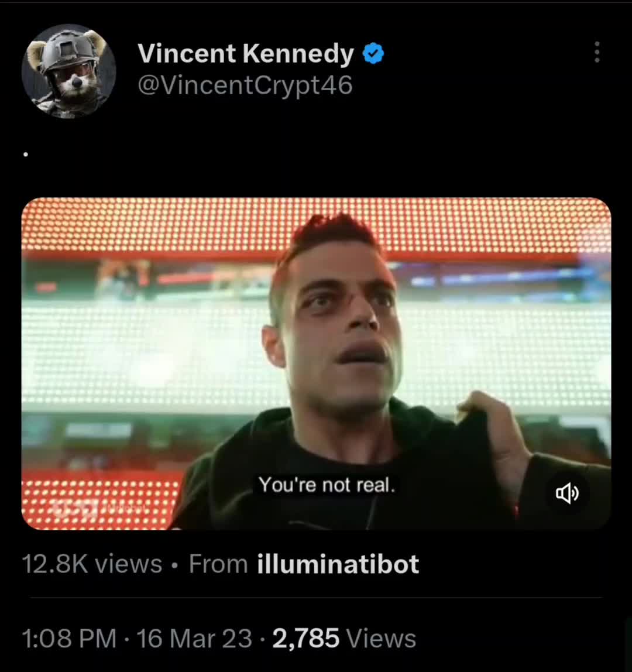Viewport: 632px width, 672px height.
Task: Click the man's red spiky hair in the video
Action: 331,231
